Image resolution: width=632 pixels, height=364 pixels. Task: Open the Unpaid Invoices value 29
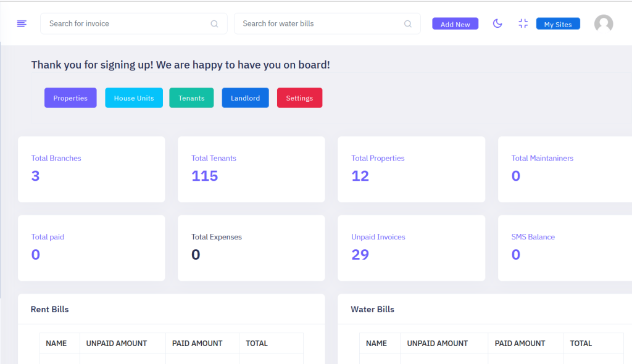point(360,254)
